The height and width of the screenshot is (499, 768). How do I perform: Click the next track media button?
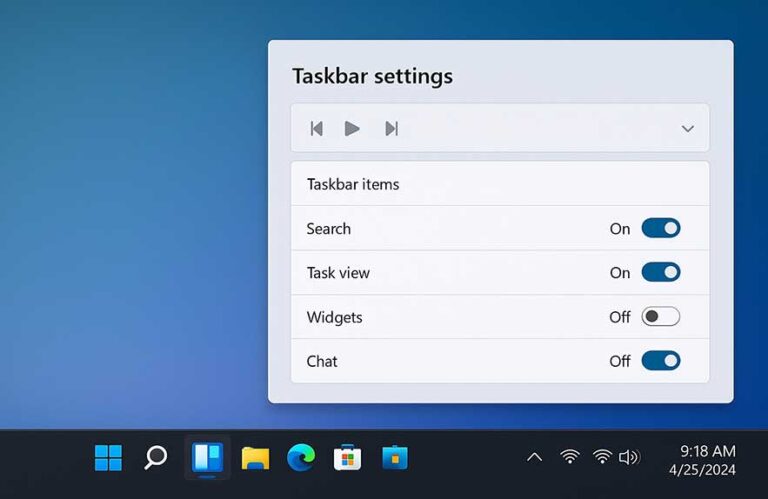(391, 129)
